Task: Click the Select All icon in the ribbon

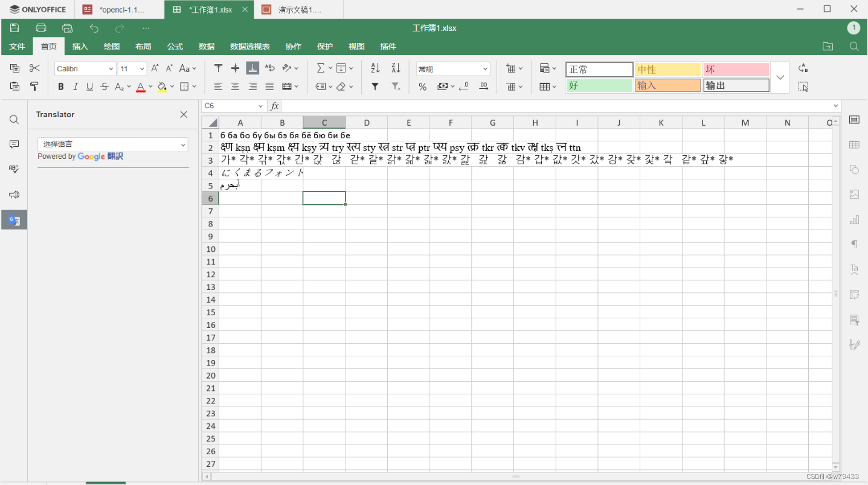Action: (803, 86)
